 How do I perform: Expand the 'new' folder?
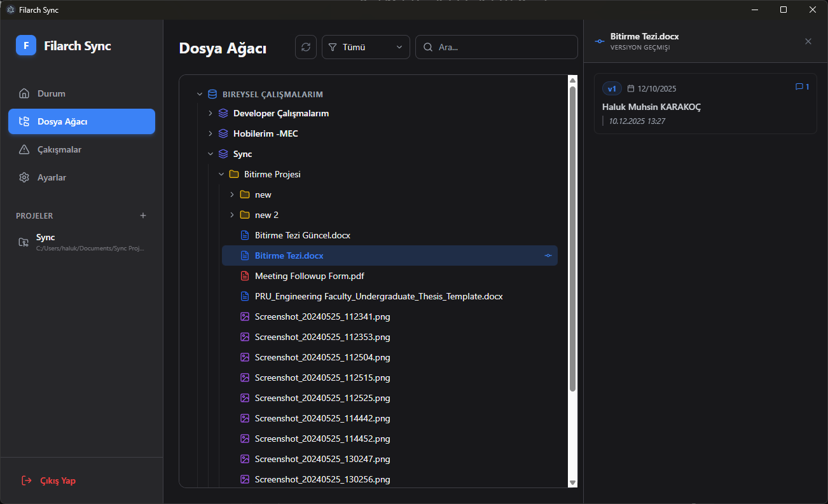pyautogui.click(x=232, y=194)
